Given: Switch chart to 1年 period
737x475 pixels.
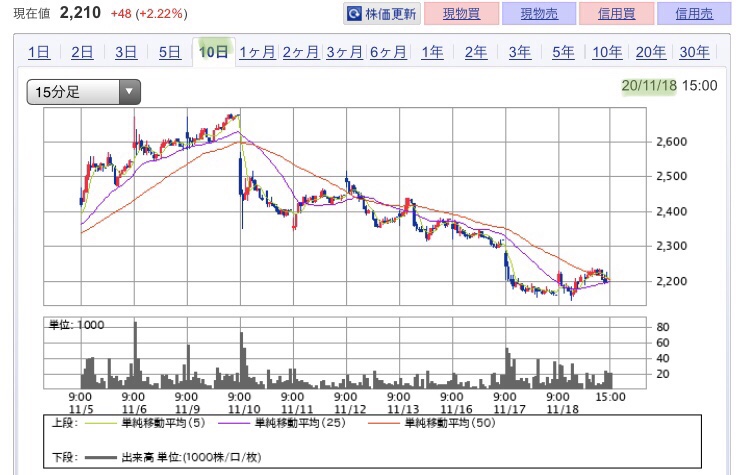Looking at the screenshot, I should click(432, 52).
